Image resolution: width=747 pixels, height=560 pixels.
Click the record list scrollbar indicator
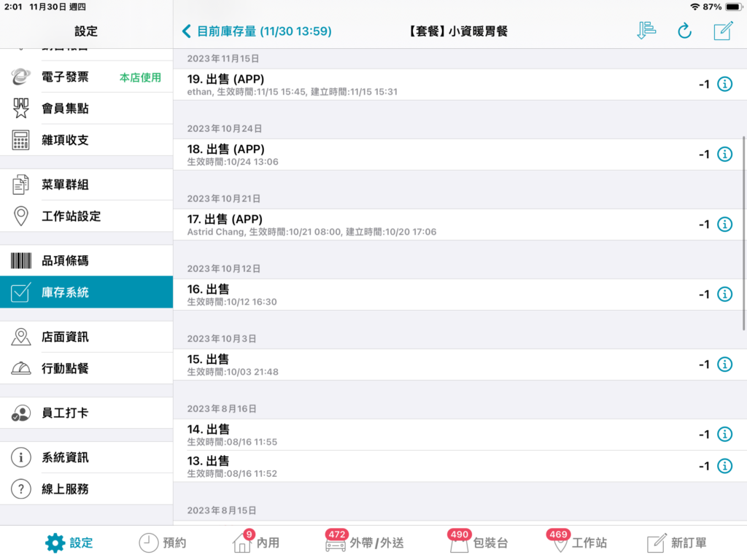(743, 233)
